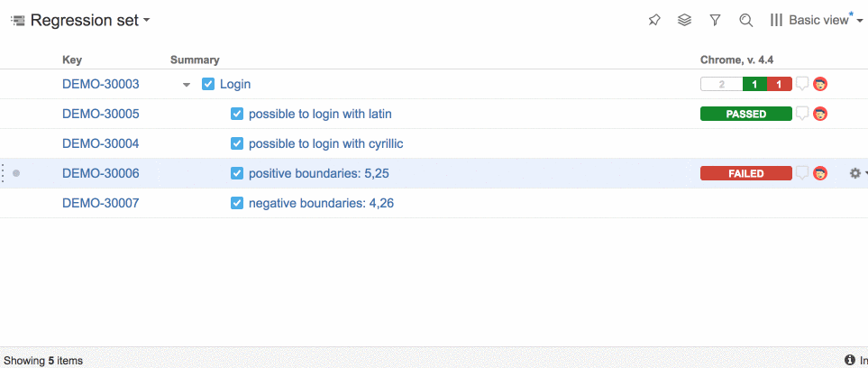Viewport: 868px width, 368px height.
Task: Toggle the Login checkbox
Action: click(x=208, y=84)
